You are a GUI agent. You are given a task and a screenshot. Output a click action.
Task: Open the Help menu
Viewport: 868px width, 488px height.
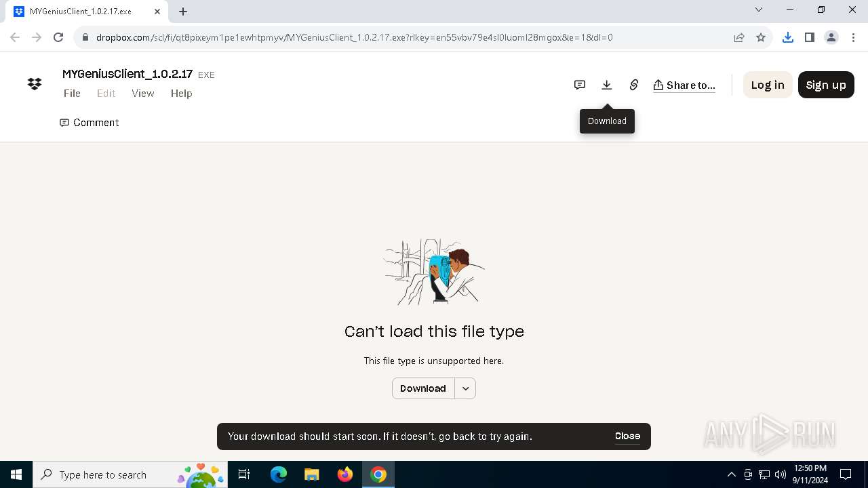pos(181,94)
